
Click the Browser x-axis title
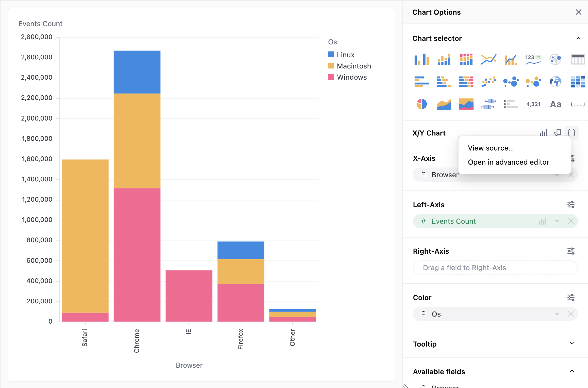pos(189,365)
